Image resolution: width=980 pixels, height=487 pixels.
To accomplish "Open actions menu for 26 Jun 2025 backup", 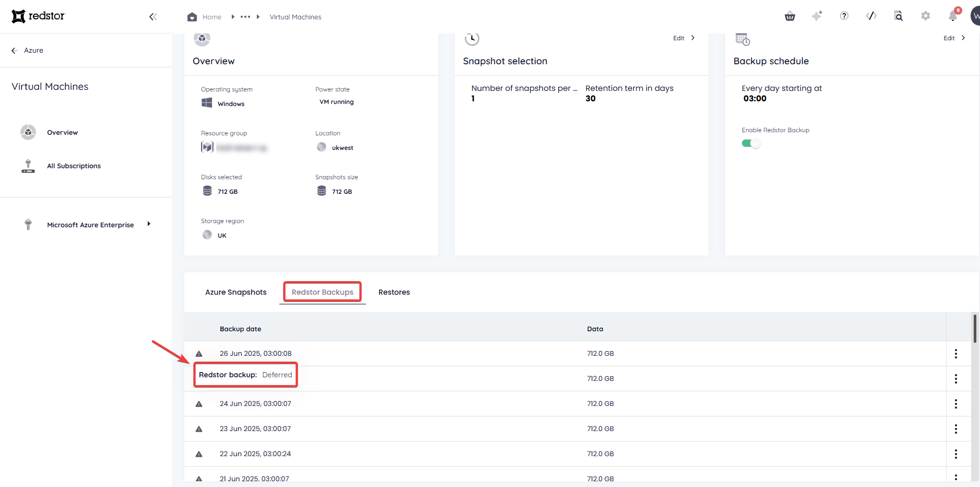I will click(x=956, y=354).
